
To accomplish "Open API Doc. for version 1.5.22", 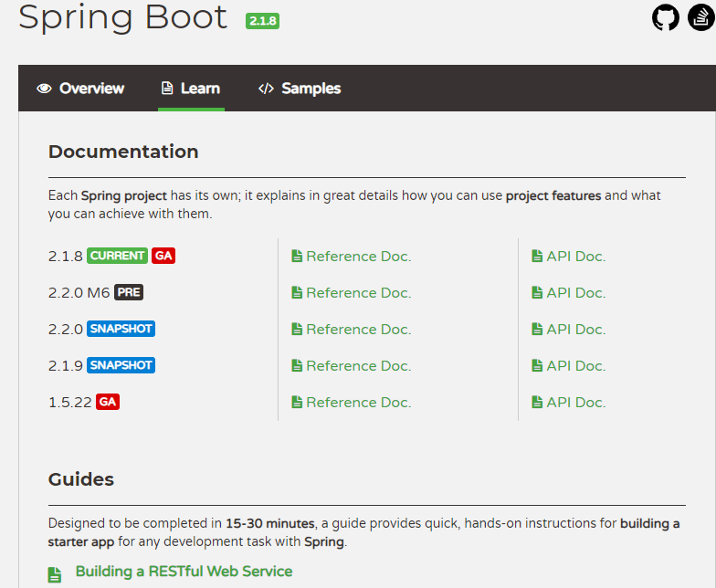I will [x=568, y=402].
